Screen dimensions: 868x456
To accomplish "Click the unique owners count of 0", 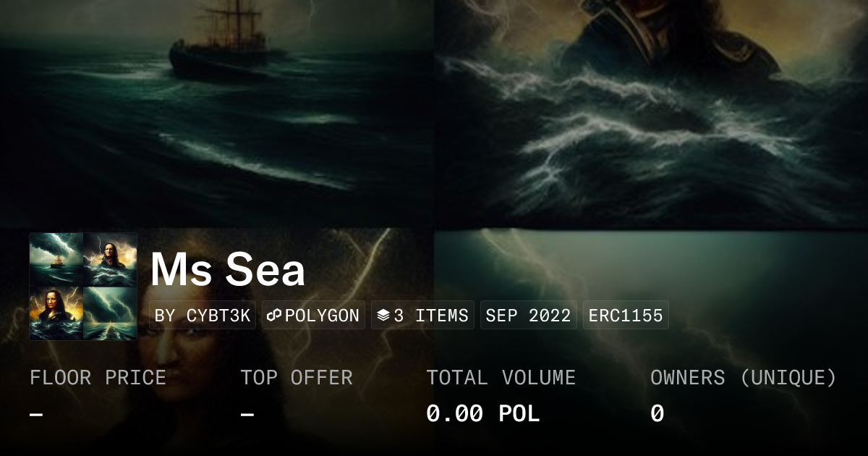I will [x=657, y=414].
